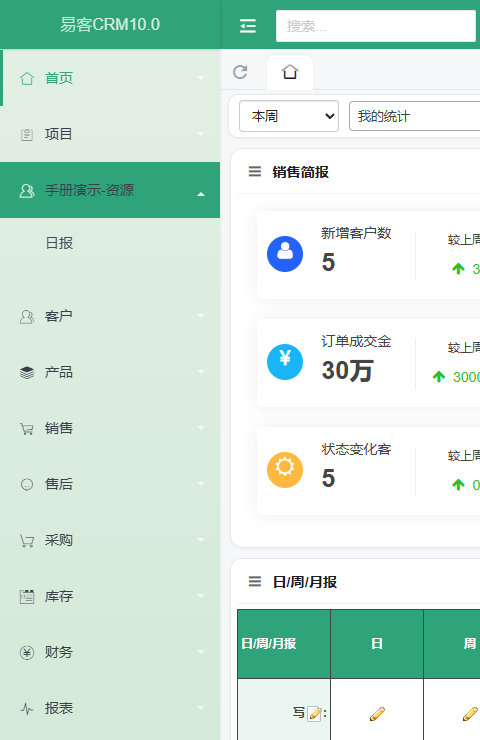Select 项目 in the sidebar

point(110,134)
